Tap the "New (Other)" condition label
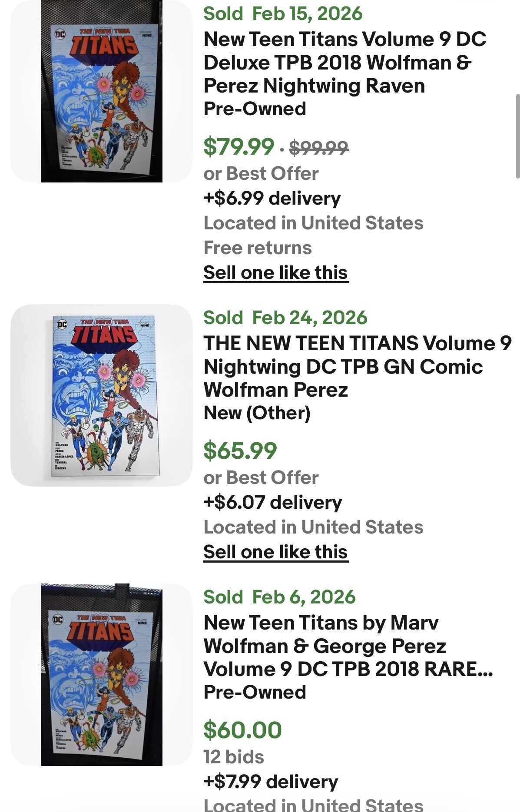 click(x=257, y=413)
